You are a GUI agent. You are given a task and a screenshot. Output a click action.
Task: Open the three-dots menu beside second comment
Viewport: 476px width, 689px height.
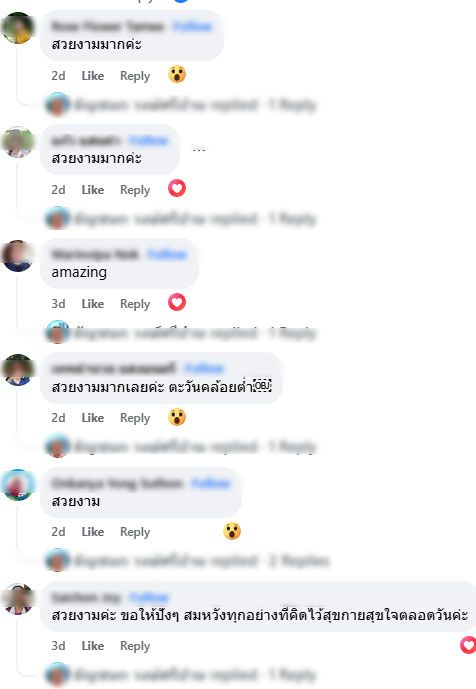click(x=199, y=150)
